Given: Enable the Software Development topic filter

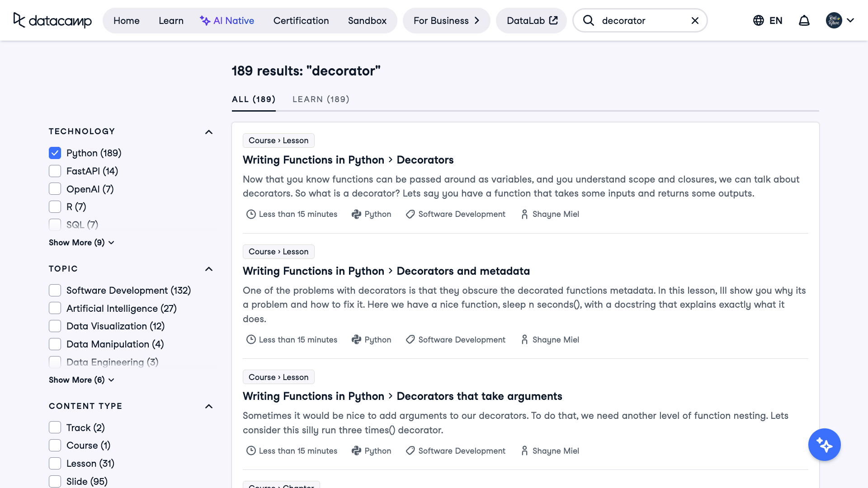Looking at the screenshot, I should (x=55, y=291).
